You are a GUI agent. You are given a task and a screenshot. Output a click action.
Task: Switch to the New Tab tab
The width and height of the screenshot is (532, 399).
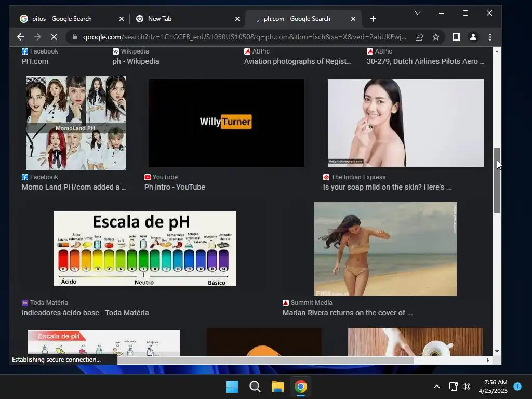click(187, 19)
